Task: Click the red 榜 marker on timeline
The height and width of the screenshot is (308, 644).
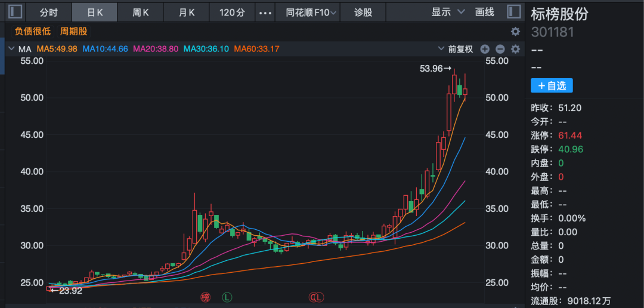Action: pos(206,297)
